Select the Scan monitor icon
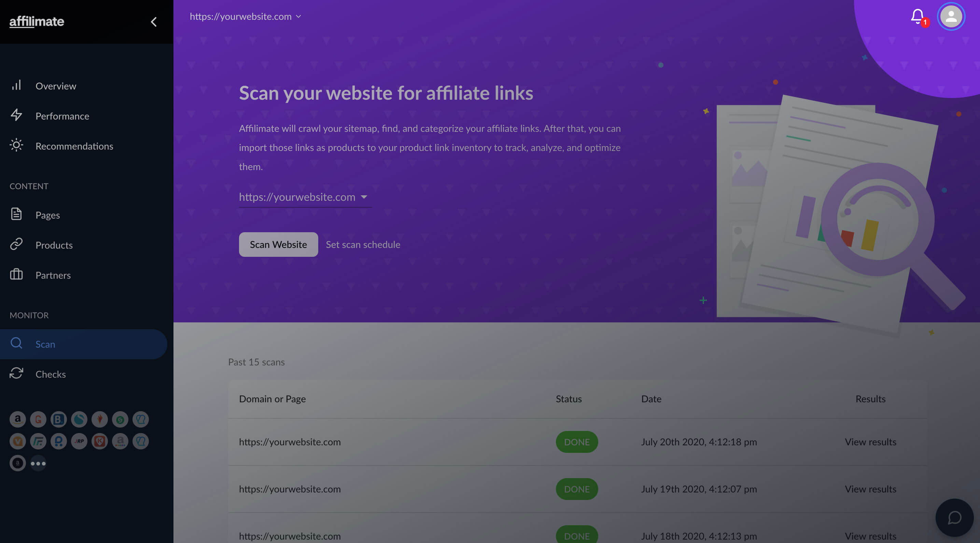This screenshot has width=980, height=543. point(16,344)
